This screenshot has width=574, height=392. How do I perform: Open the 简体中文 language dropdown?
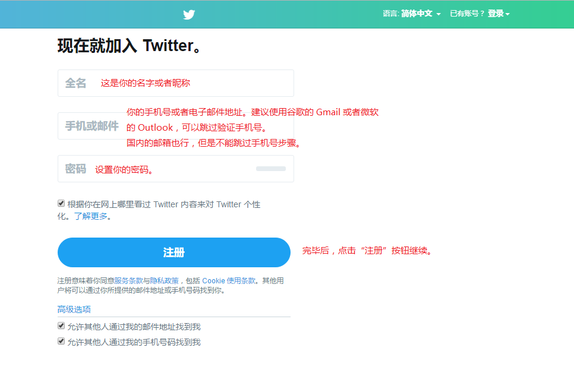[x=421, y=14]
